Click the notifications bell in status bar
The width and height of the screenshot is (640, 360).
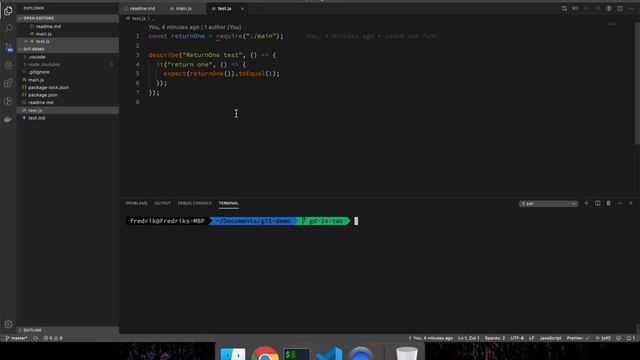point(631,338)
